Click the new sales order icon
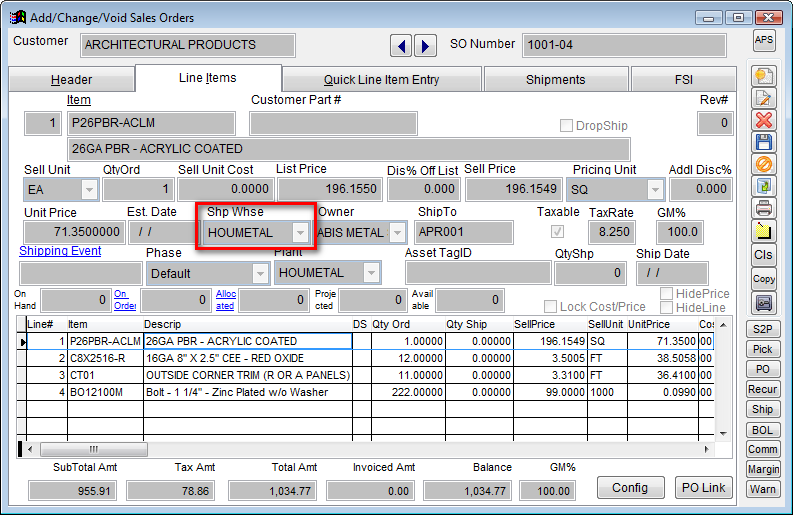The height and width of the screenshot is (515, 793). click(x=764, y=76)
